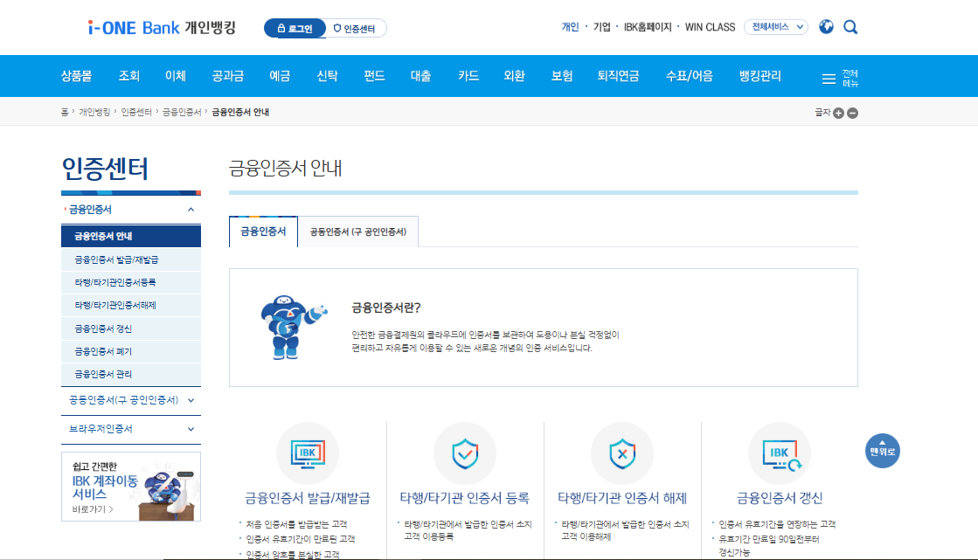The image size is (978, 560).
Task: Select 금융인증서 폐기 in the sidebar
Action: (105, 350)
